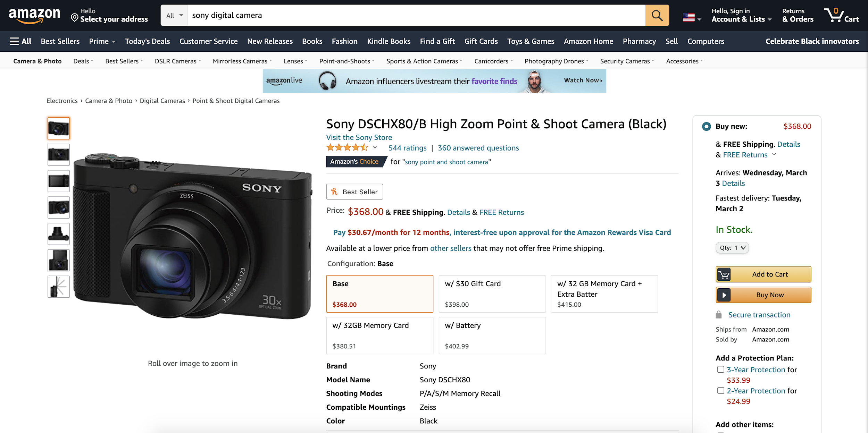Select the w/ $30 Gift Card configuration
Screen dimensions: 868x433
(x=492, y=294)
